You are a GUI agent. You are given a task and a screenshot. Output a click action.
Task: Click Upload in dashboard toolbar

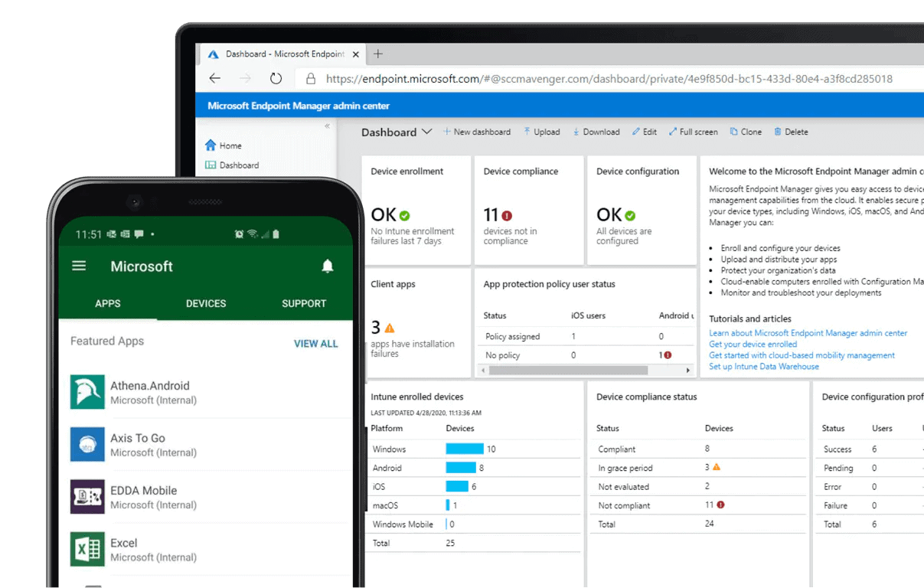click(542, 132)
